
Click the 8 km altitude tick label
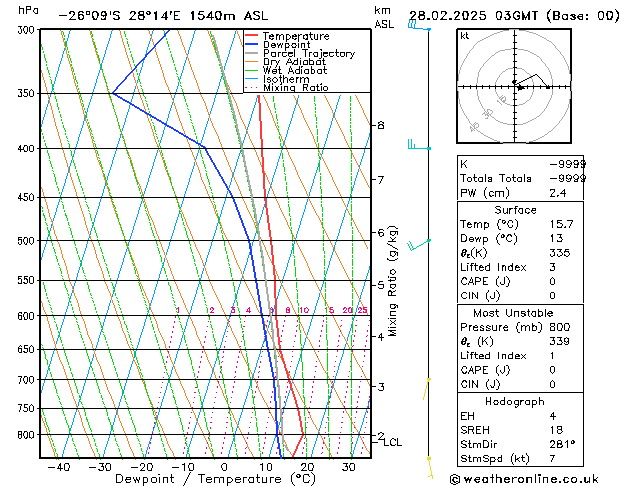pos(381,126)
